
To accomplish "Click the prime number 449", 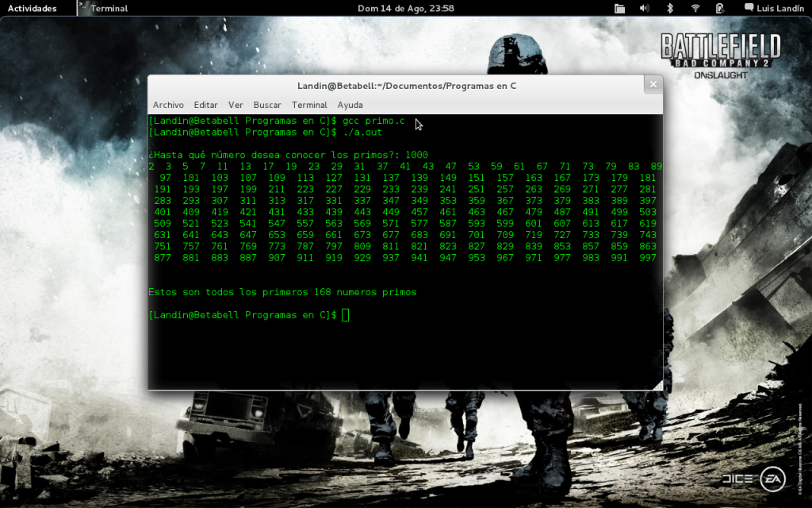I will coord(390,212).
